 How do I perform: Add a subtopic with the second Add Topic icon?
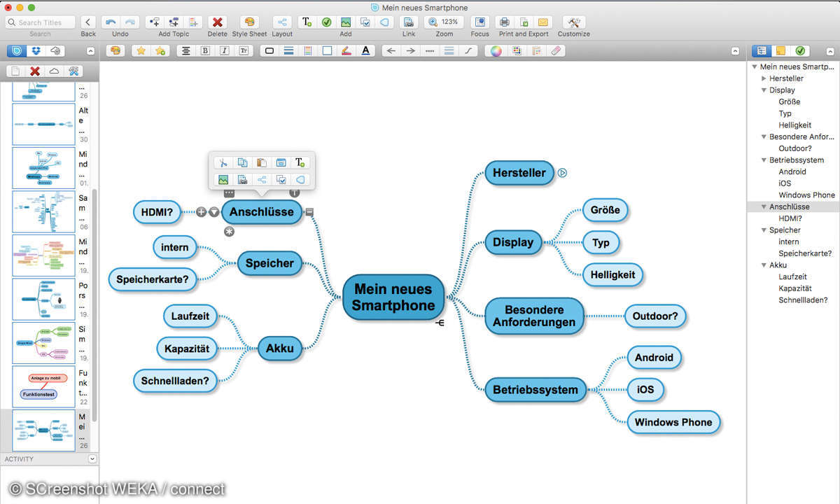click(x=174, y=22)
